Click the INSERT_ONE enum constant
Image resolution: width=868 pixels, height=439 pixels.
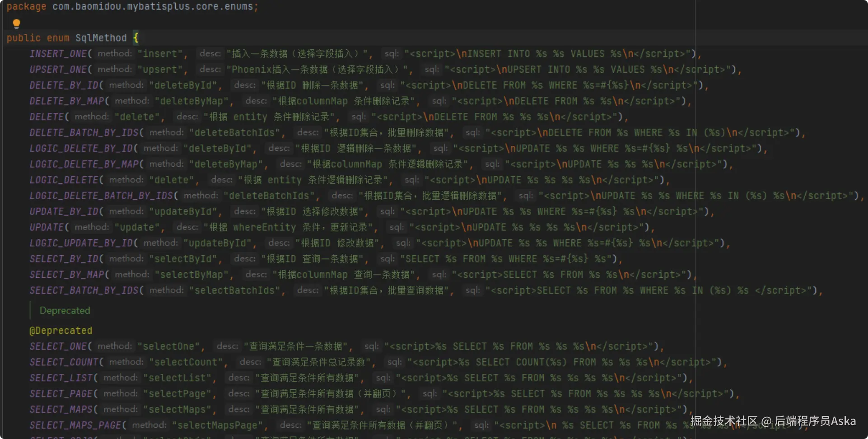pos(58,54)
